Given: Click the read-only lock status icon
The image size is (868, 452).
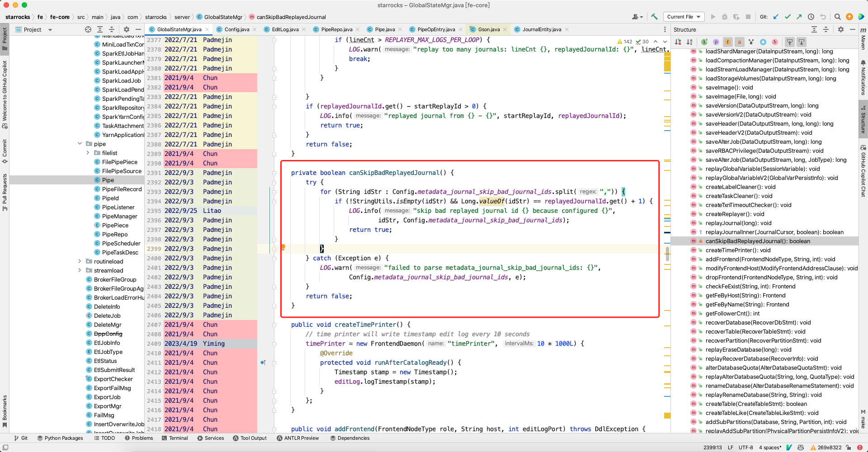Looking at the screenshot, I should (849, 447).
